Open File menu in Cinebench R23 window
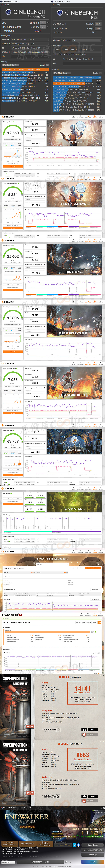 pos(53,5)
